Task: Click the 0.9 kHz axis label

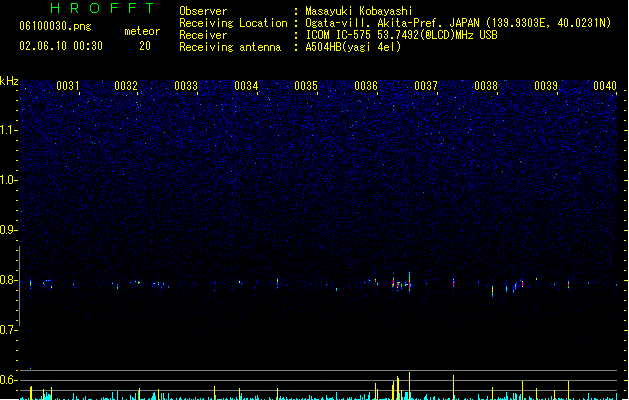Action: (8, 230)
